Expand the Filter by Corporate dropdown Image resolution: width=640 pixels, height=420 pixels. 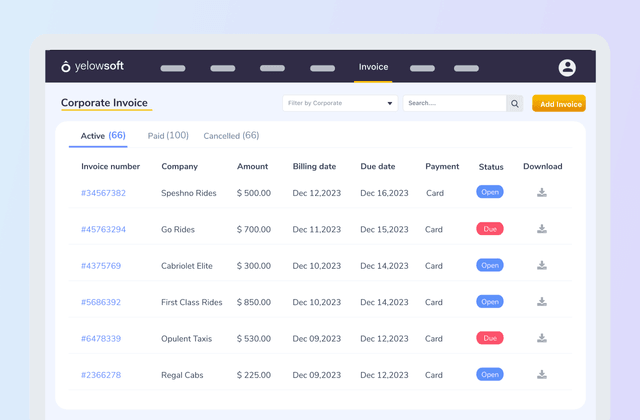point(340,103)
